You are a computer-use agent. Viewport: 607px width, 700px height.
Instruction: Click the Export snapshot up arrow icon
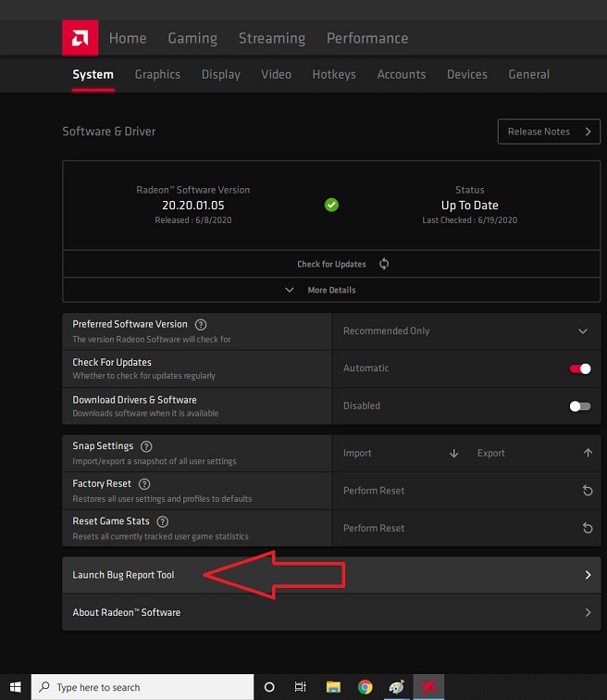pyautogui.click(x=588, y=454)
